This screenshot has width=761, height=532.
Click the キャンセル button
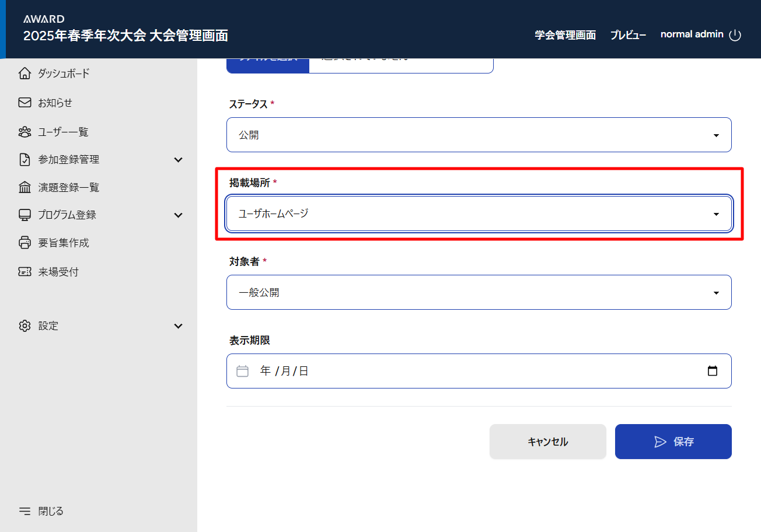(547, 442)
